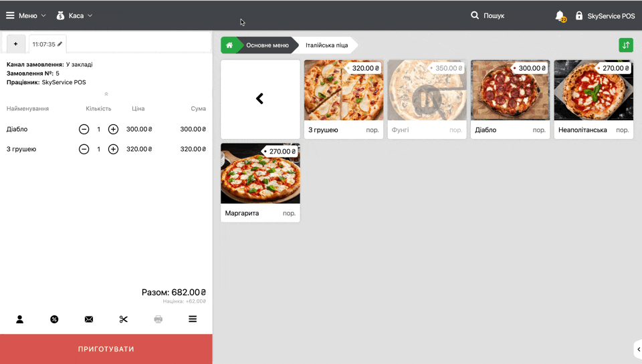
Task: Click the customer person icon
Action: click(19, 319)
